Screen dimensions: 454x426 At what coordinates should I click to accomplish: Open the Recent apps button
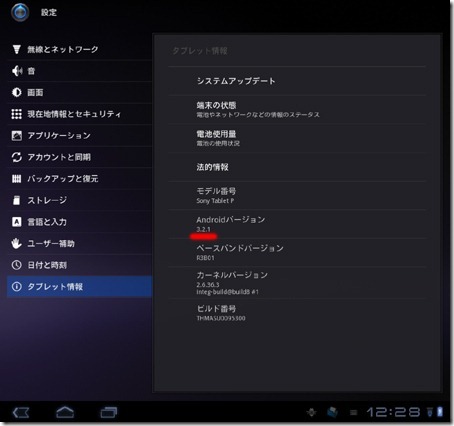pos(109,412)
